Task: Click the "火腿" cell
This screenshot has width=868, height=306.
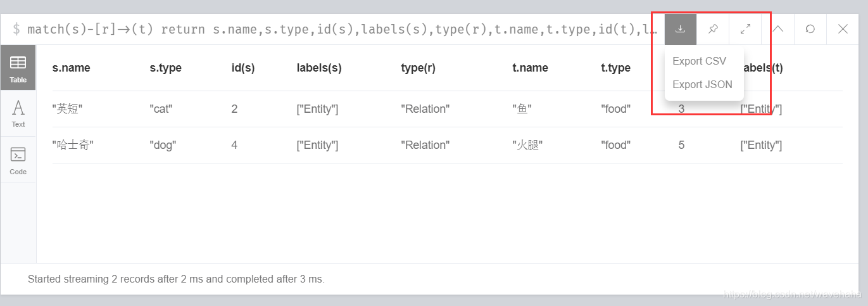Action: [x=527, y=145]
